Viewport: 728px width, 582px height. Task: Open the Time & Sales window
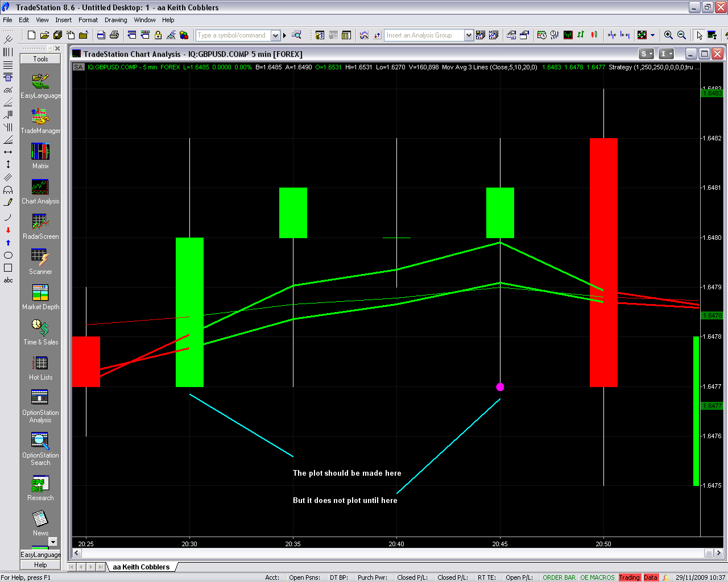click(40, 331)
